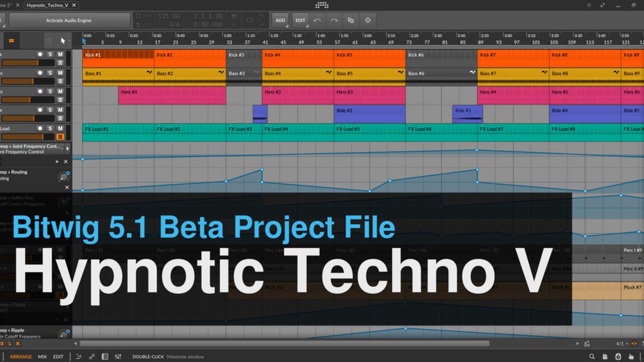The height and width of the screenshot is (362, 644).
Task: Mute the FX Lead track
Action: pos(60,128)
